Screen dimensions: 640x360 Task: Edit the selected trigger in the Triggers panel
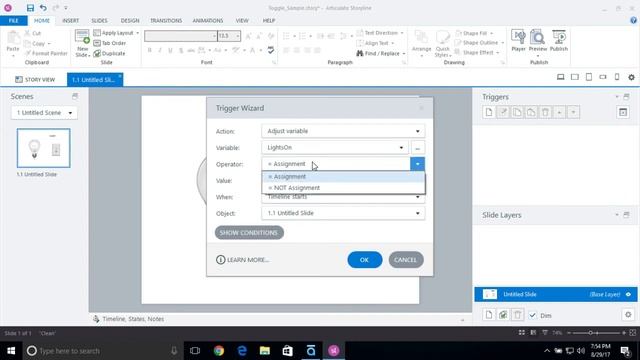click(503, 112)
